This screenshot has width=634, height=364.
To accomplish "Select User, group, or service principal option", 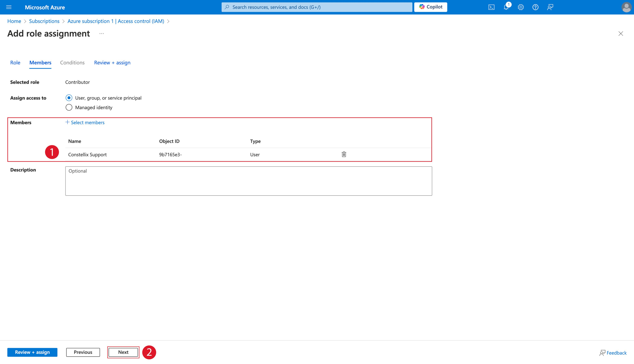I will (x=69, y=98).
